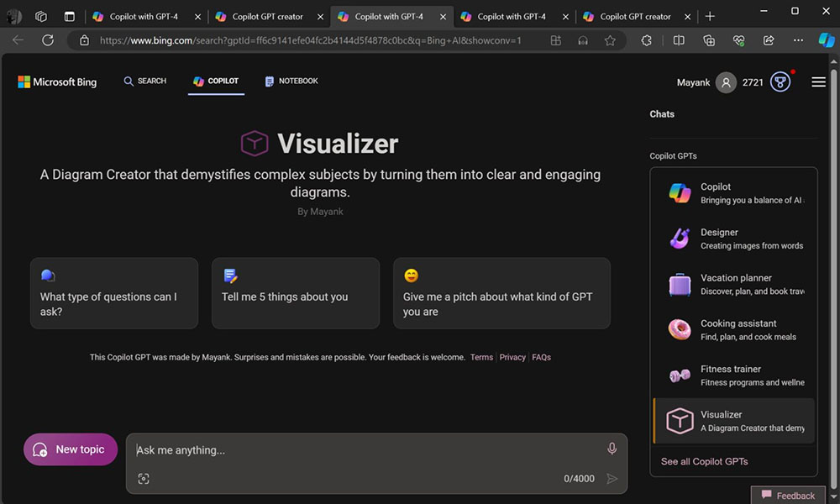Click the add image visual search icon
The width and height of the screenshot is (840, 504).
pos(144,478)
